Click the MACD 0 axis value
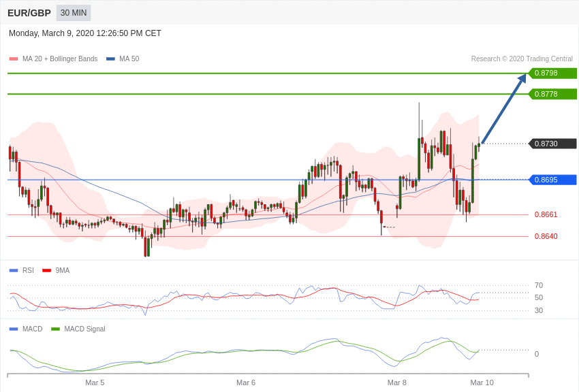The height and width of the screenshot is (392, 579). coord(537,354)
